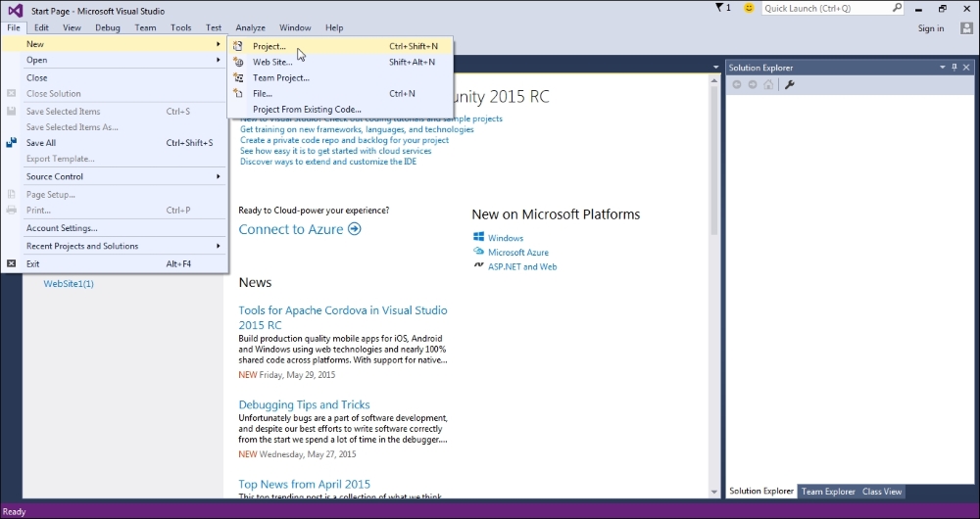Open the Windows platform link
This screenshot has width=980, height=519.
point(506,238)
